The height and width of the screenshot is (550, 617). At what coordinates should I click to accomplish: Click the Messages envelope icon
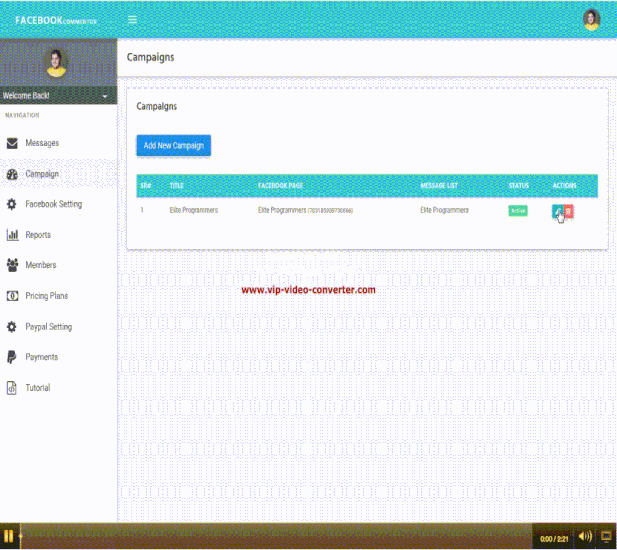(12, 143)
